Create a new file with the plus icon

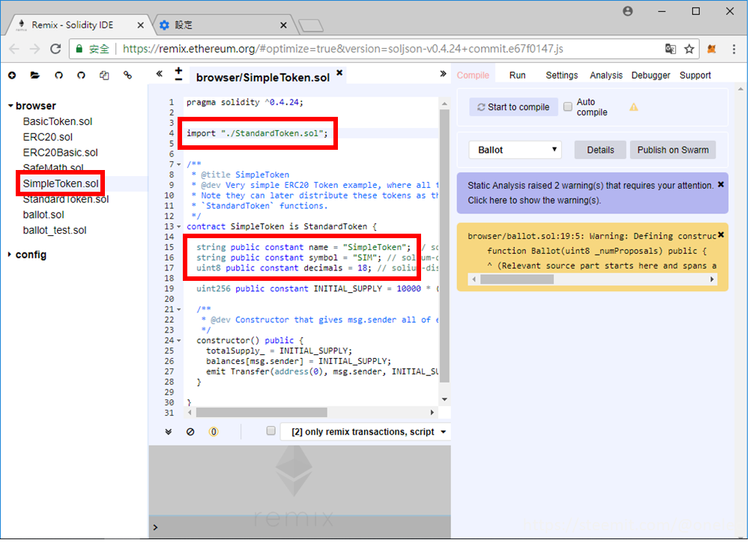[12, 75]
